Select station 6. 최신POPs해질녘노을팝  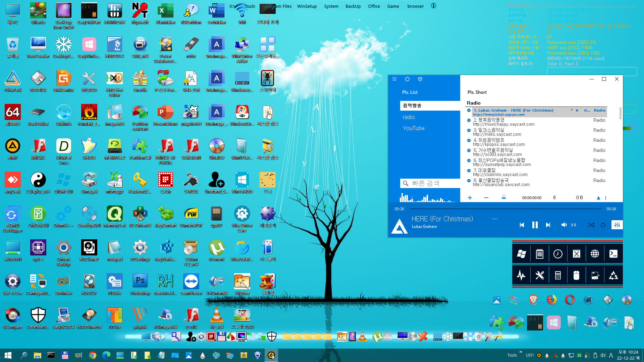[536, 162]
